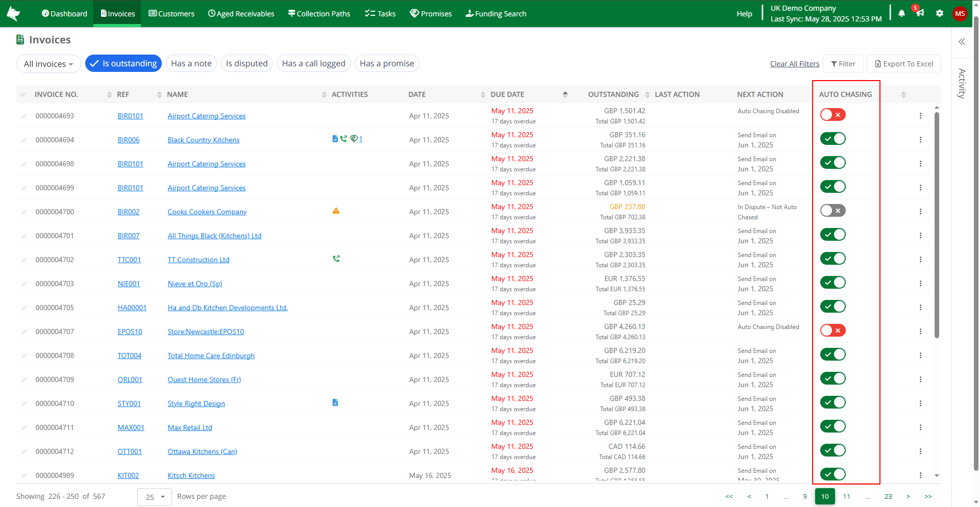
Task: Go to the first page arrow
Action: [x=729, y=496]
